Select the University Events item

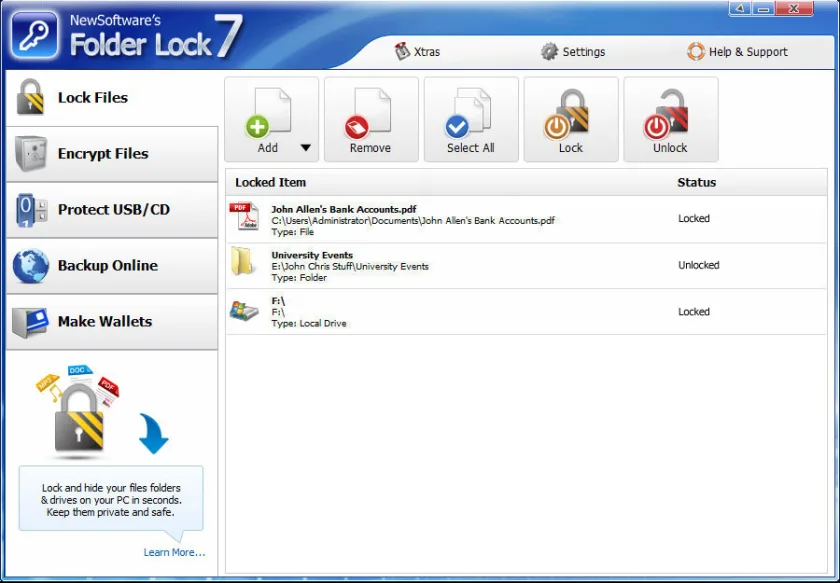pos(526,266)
